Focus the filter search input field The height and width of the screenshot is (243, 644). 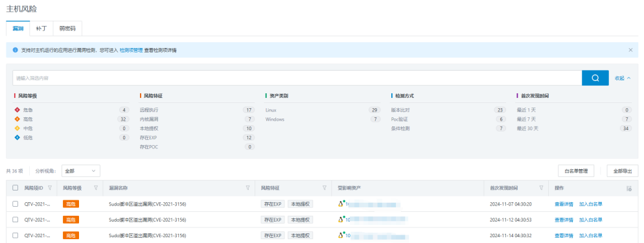pos(297,78)
